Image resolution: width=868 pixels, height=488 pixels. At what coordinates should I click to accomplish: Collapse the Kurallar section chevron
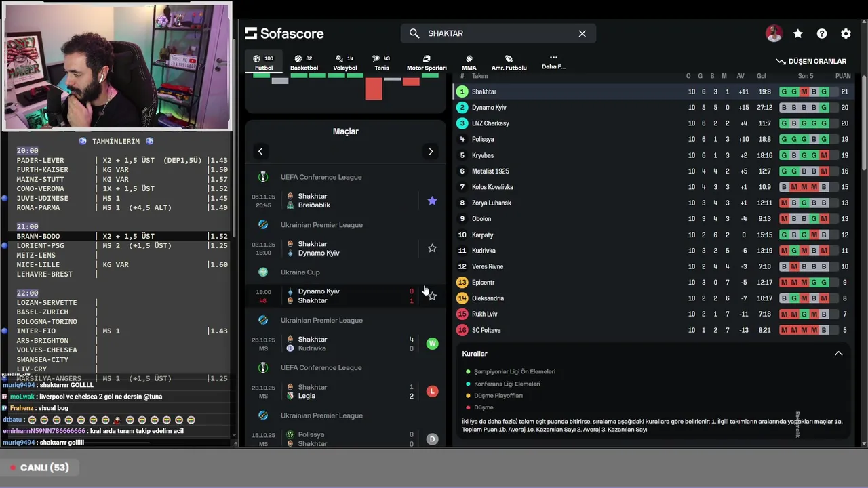click(838, 353)
